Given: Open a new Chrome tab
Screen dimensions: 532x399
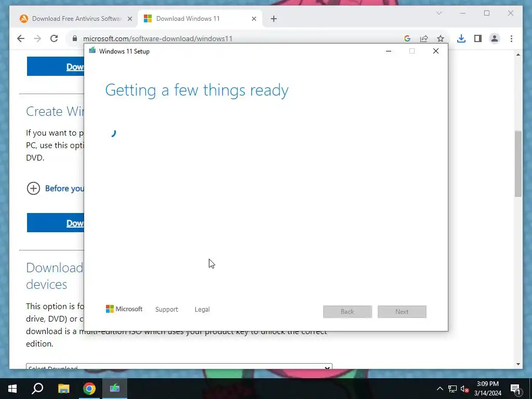Looking at the screenshot, I should (274, 19).
